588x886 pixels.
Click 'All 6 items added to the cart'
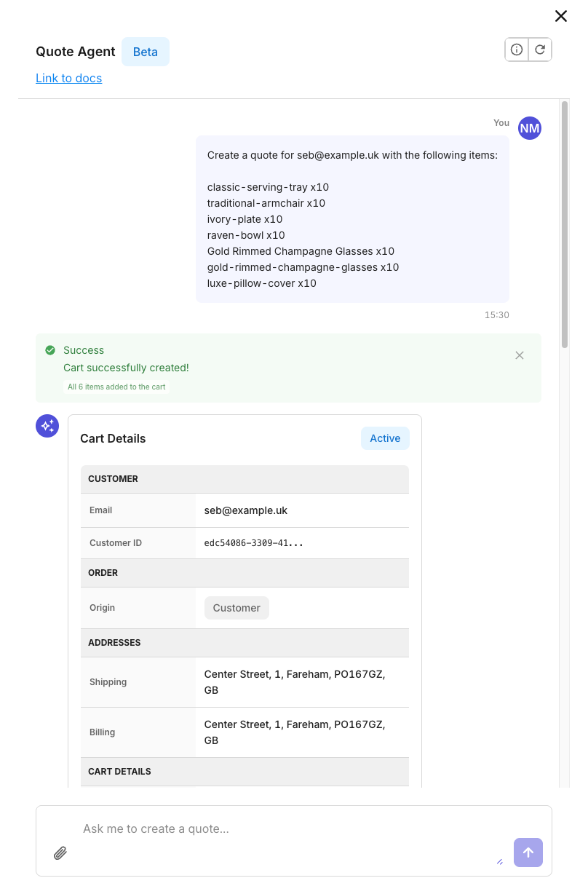pos(116,387)
